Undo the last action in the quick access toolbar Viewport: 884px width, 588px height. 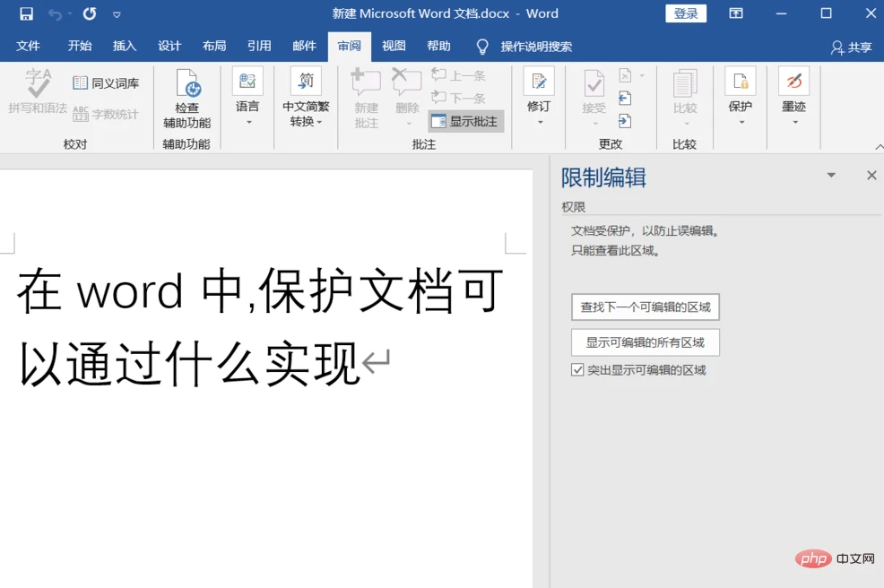click(x=55, y=13)
